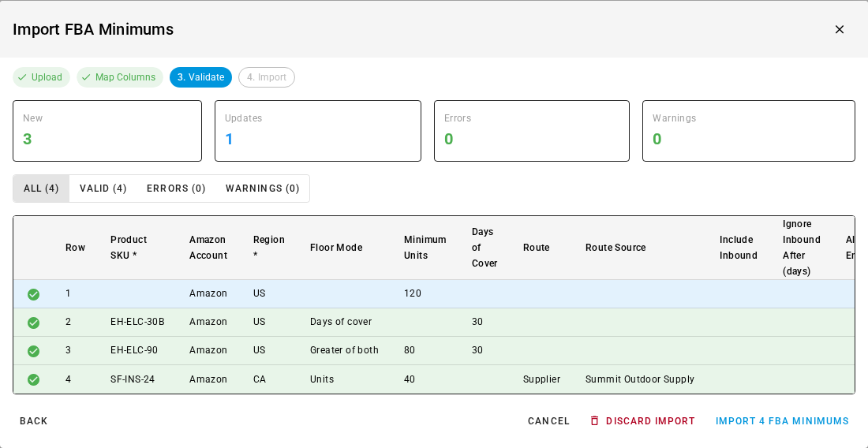
Task: Switch to the VALID (4) filter tab
Action: [103, 189]
